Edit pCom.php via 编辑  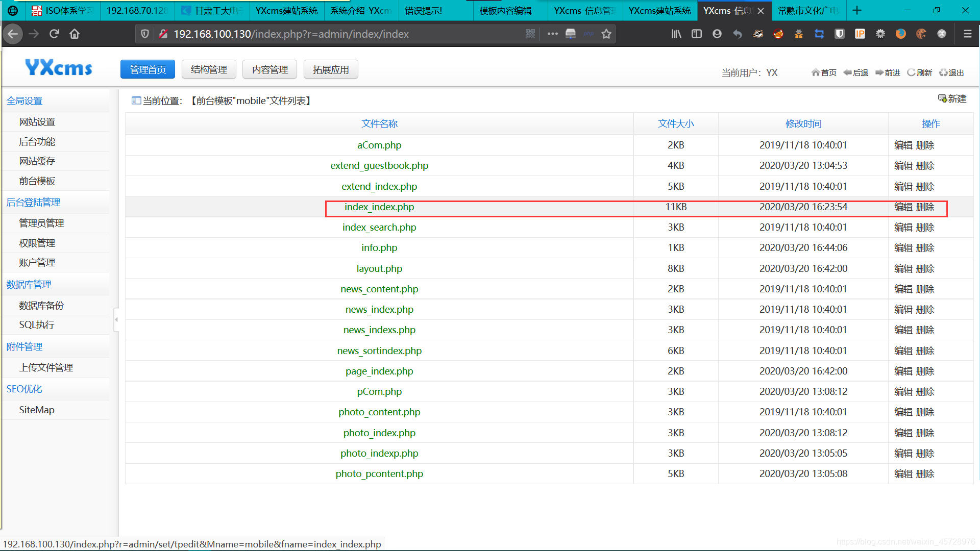pos(903,392)
